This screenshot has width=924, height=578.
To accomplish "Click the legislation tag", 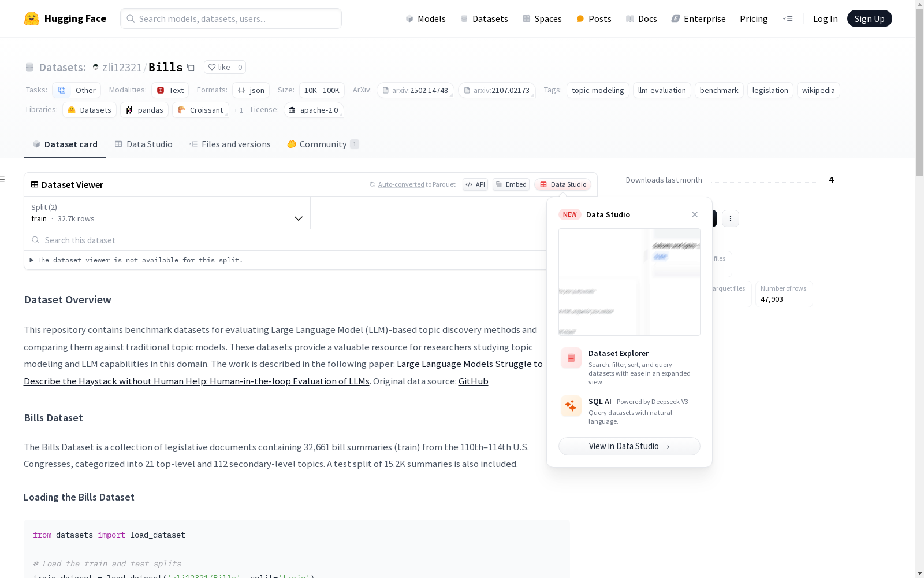I will [x=770, y=90].
